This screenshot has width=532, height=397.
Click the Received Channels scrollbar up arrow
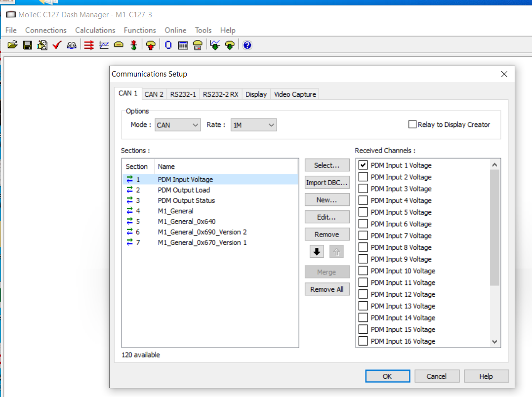[x=494, y=165]
